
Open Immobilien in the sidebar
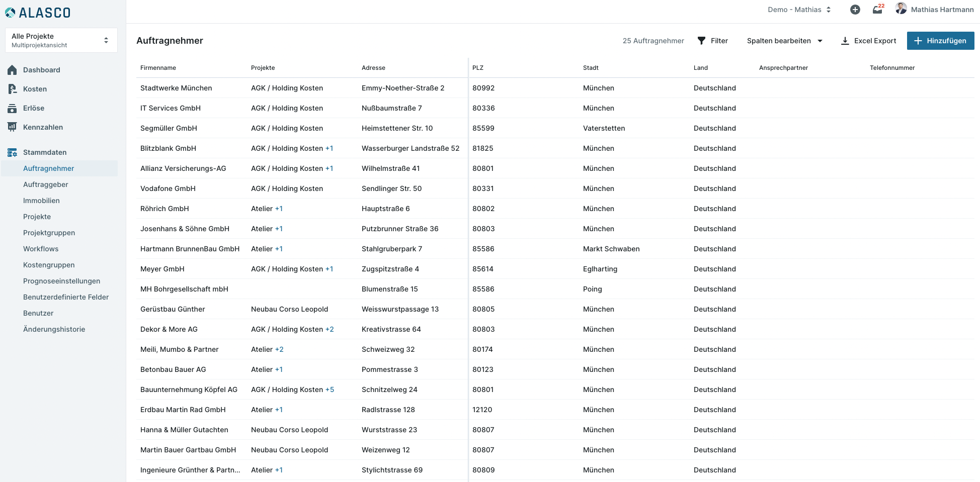click(41, 201)
